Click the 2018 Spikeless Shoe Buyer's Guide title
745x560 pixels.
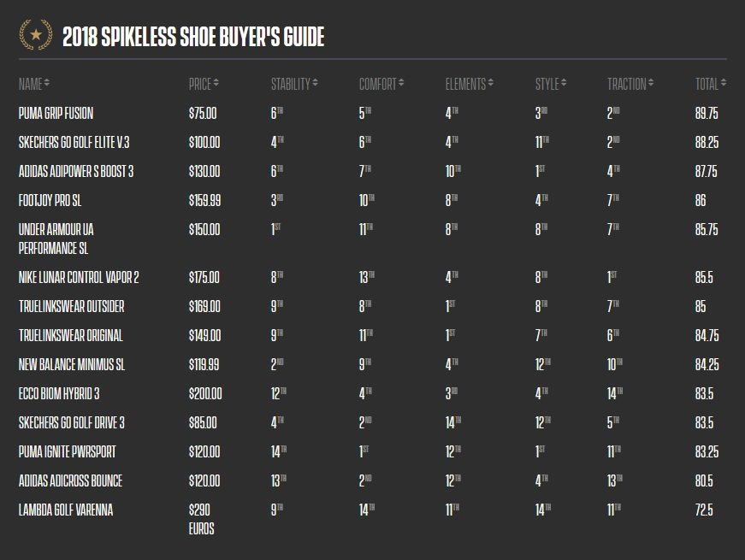(x=193, y=37)
